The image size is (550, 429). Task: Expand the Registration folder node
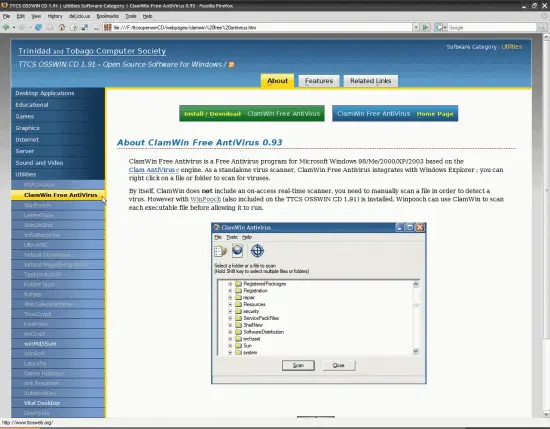[230, 291]
